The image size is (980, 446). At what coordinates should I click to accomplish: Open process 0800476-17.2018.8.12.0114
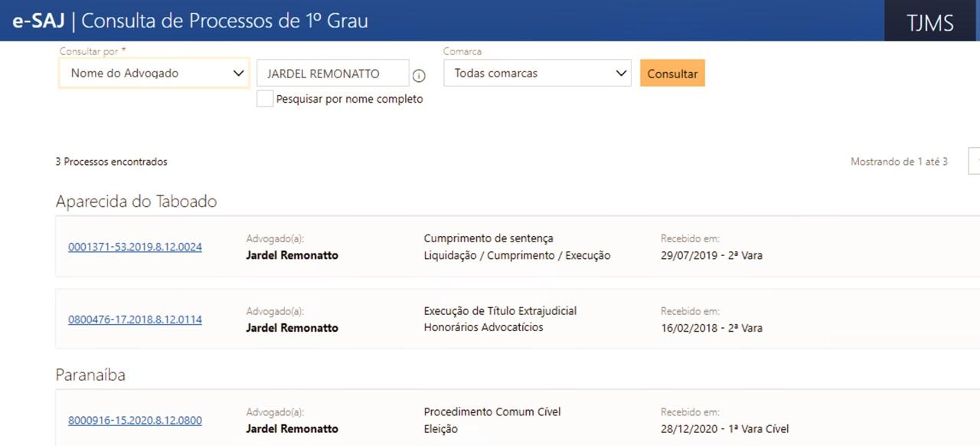[x=135, y=320]
